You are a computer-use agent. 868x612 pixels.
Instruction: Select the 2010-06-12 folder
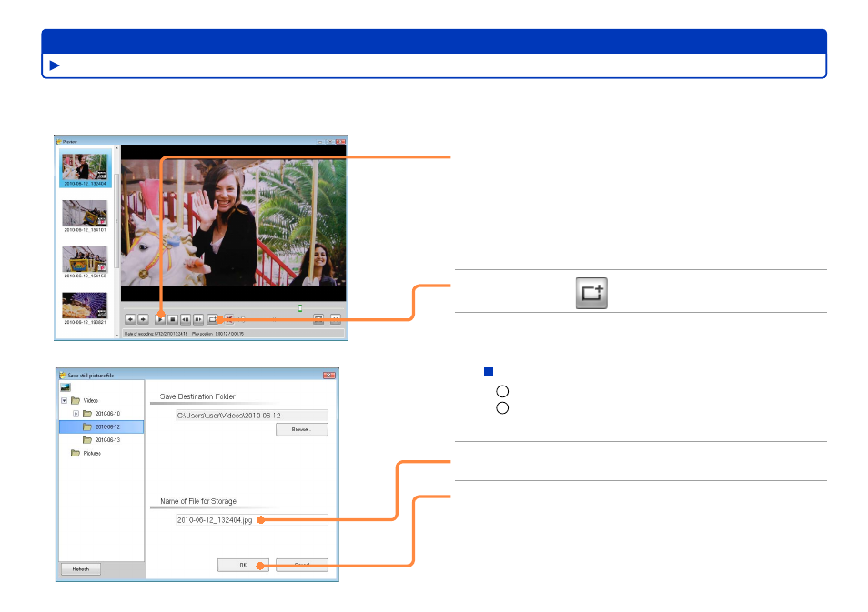pyautogui.click(x=101, y=426)
